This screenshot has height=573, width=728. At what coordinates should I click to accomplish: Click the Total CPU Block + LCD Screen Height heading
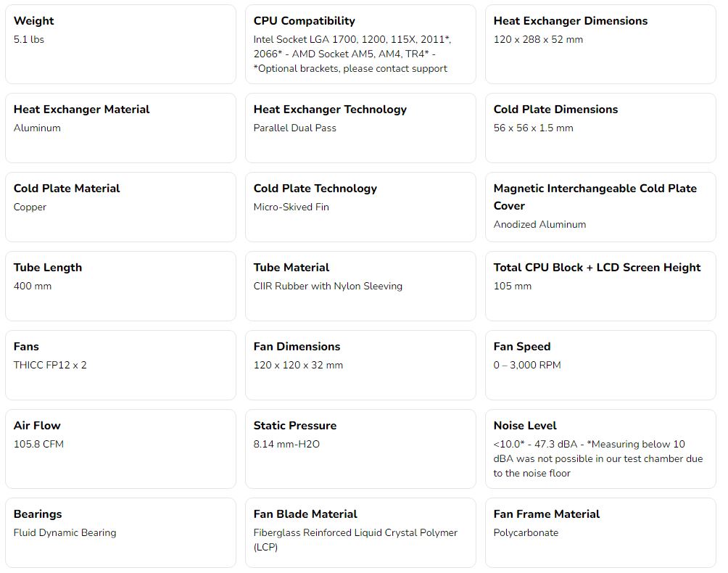coord(597,268)
